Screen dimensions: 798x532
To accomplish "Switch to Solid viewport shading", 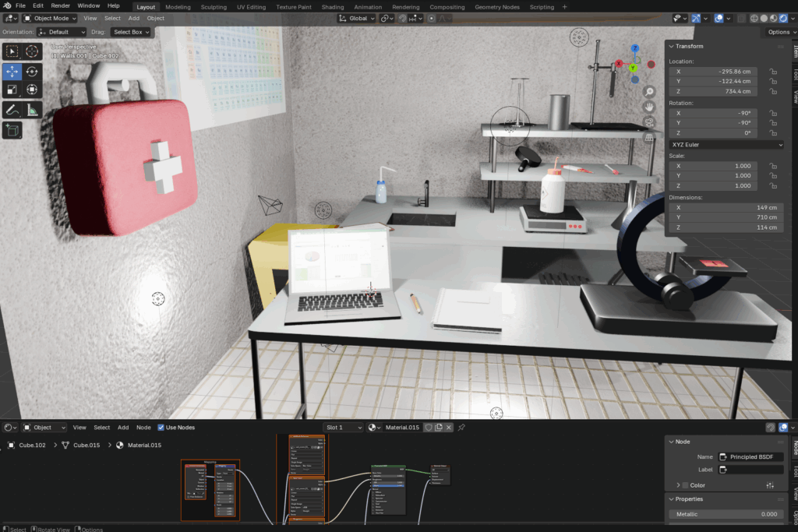I will [764, 18].
